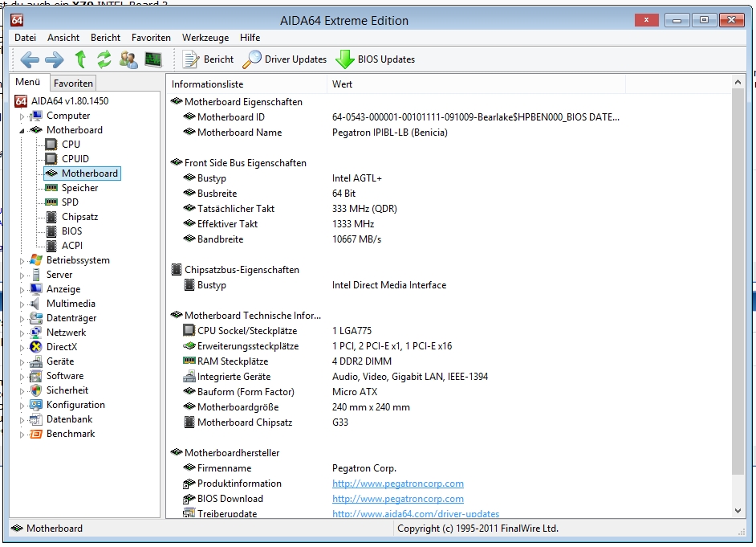This screenshot has height=547, width=756.
Task: Click the Server node icon
Action: [36, 275]
